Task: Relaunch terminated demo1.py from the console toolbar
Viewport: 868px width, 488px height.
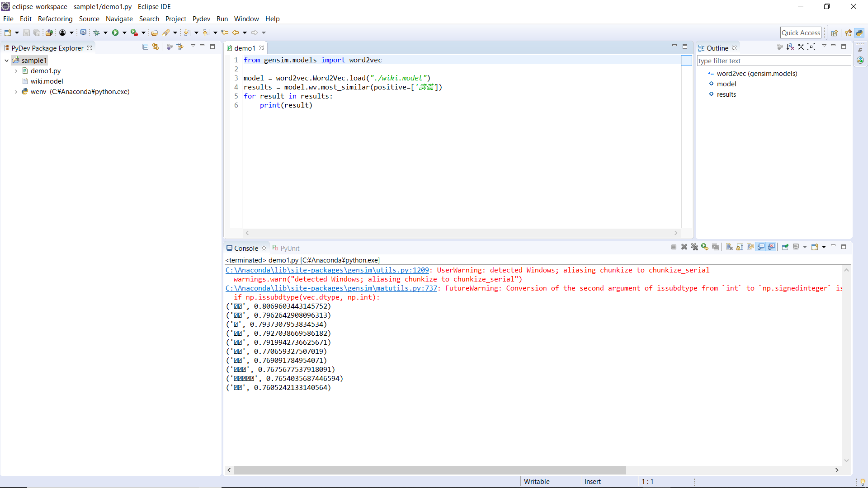Action: pos(704,247)
